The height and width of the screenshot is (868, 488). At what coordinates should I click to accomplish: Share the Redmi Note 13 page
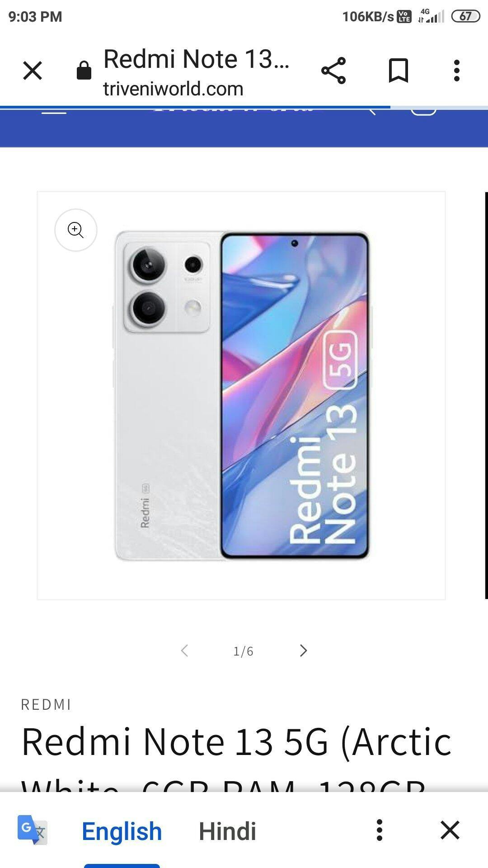333,71
